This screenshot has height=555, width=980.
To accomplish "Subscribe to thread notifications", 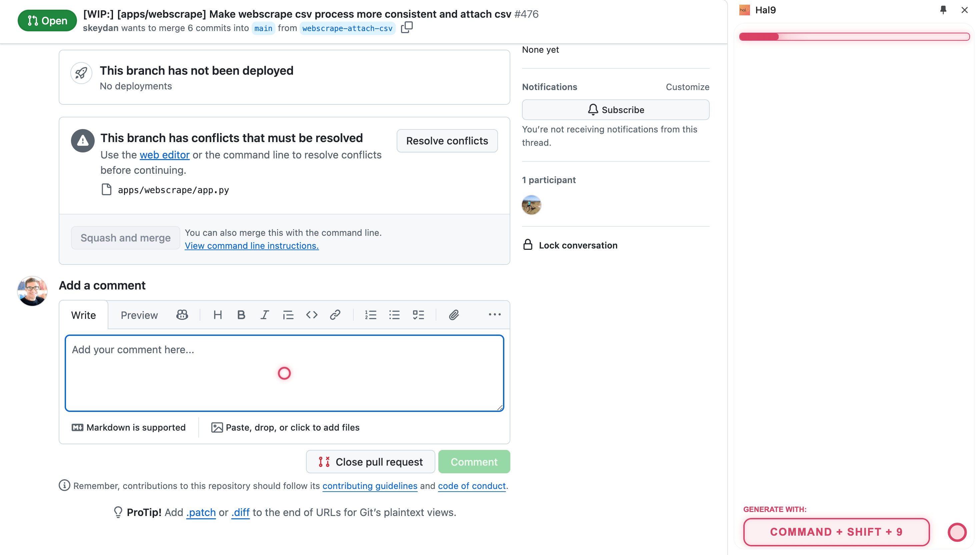I will [615, 110].
